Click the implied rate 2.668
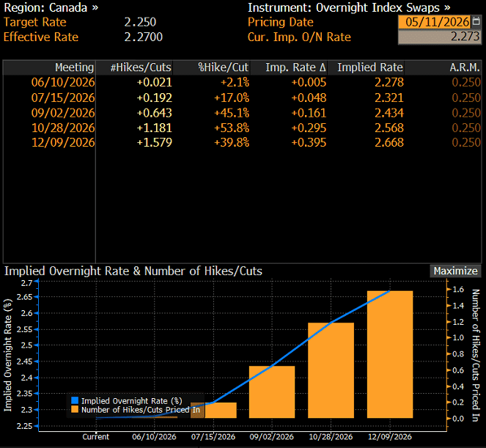The width and height of the screenshot is (486, 448). point(389,143)
